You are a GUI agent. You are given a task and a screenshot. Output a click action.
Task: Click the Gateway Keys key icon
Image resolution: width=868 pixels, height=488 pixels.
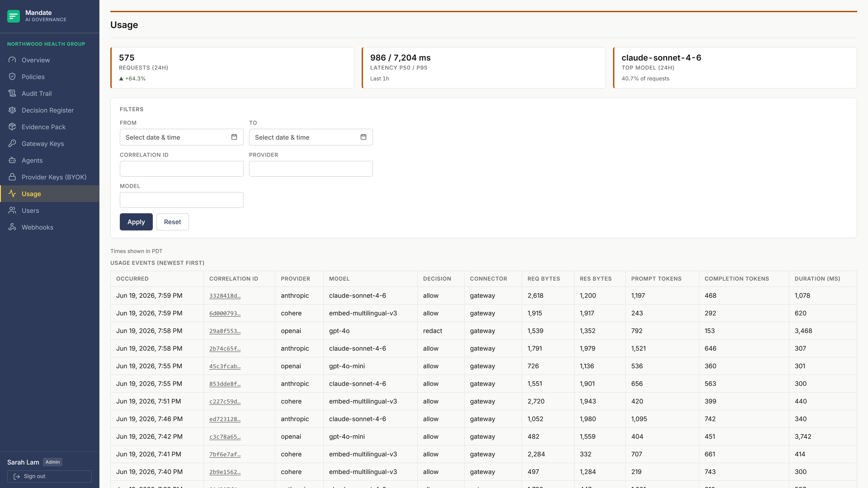(x=12, y=144)
